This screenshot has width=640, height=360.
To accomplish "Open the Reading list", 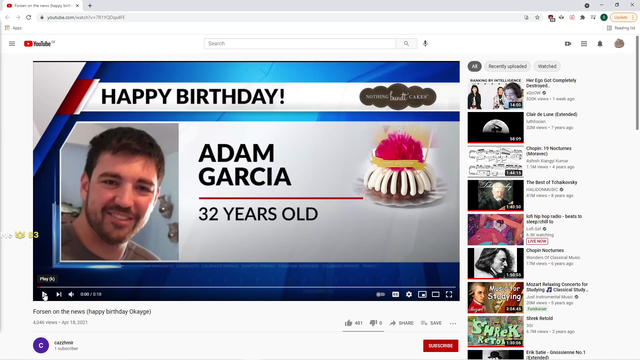I will [621, 28].
